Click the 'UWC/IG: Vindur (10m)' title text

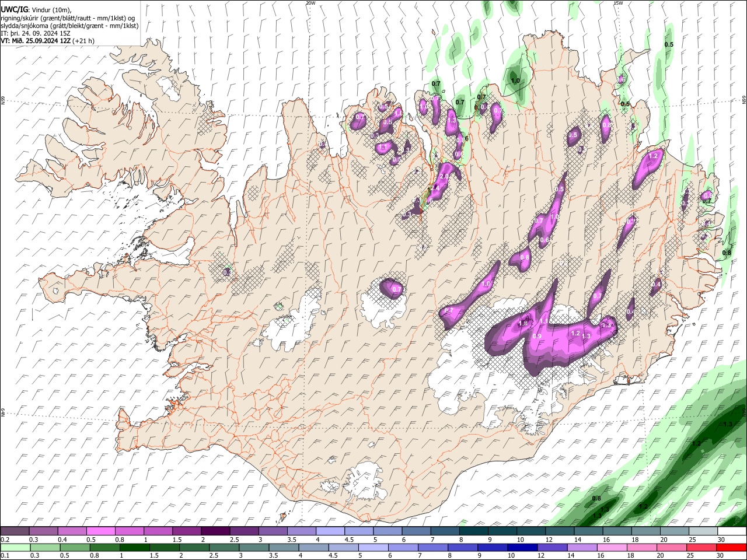click(x=36, y=9)
